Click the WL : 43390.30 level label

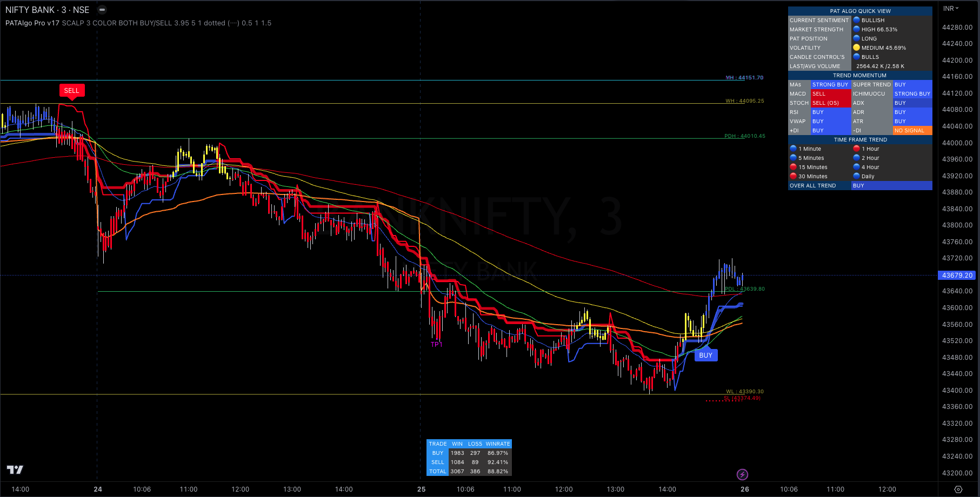tap(745, 392)
